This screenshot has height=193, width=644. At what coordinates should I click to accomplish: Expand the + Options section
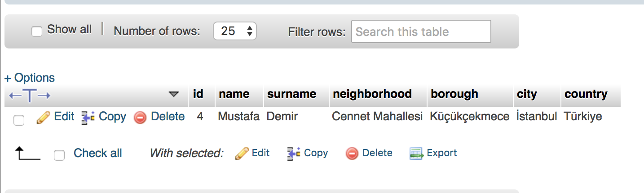pos(30,78)
